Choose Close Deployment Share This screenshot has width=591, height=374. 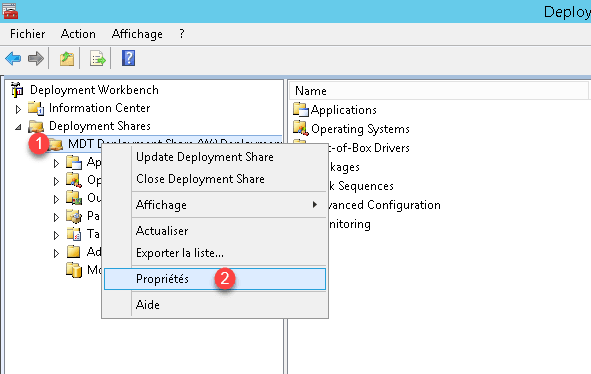click(x=215, y=179)
